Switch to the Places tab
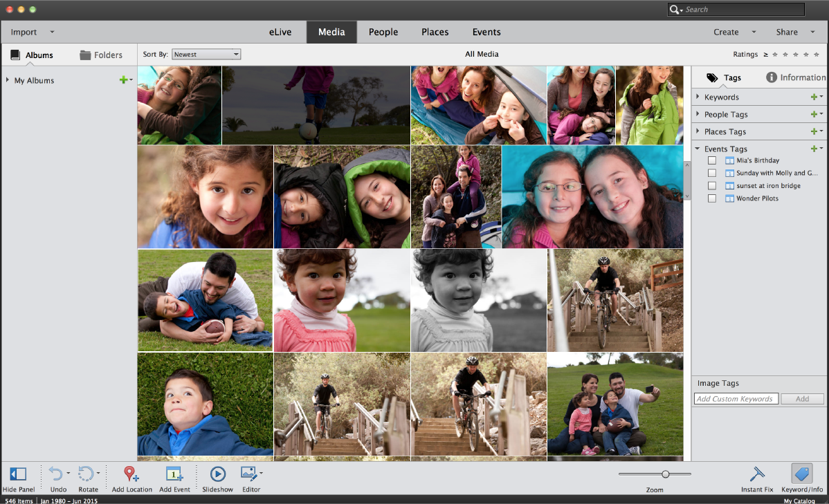The width and height of the screenshot is (829, 504). (x=435, y=32)
